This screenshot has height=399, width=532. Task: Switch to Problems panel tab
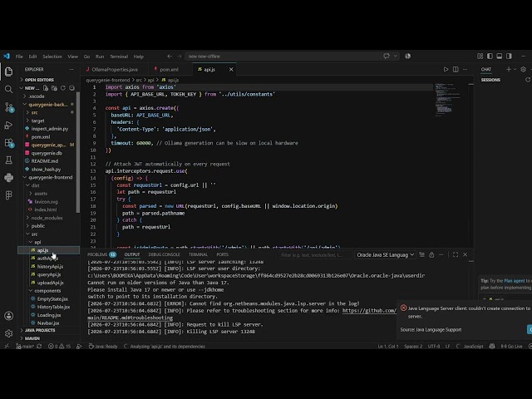[x=101, y=254]
